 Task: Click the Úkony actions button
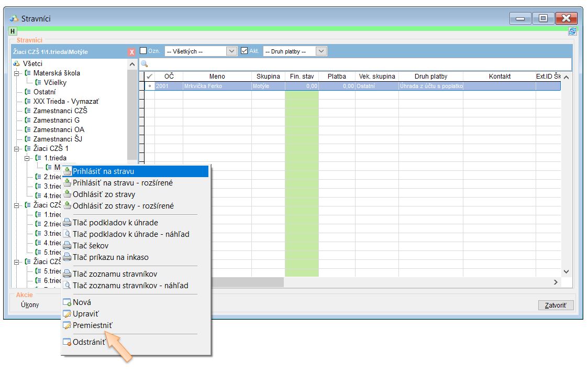tap(29, 305)
